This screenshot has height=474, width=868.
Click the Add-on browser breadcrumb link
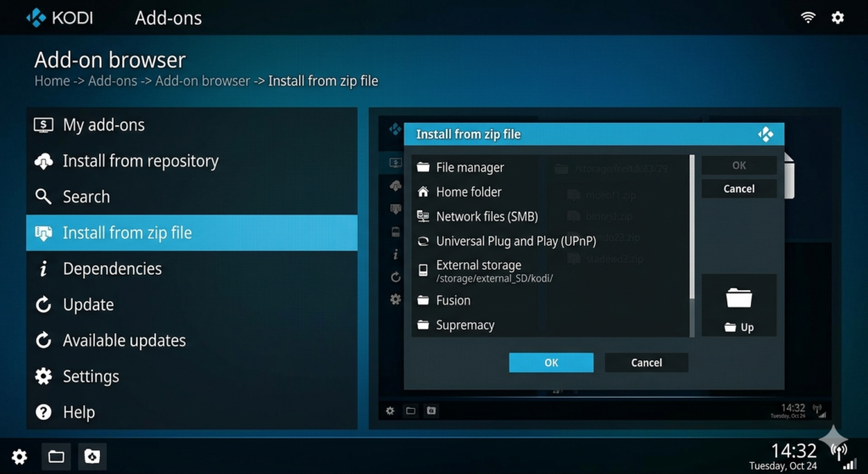click(x=203, y=81)
